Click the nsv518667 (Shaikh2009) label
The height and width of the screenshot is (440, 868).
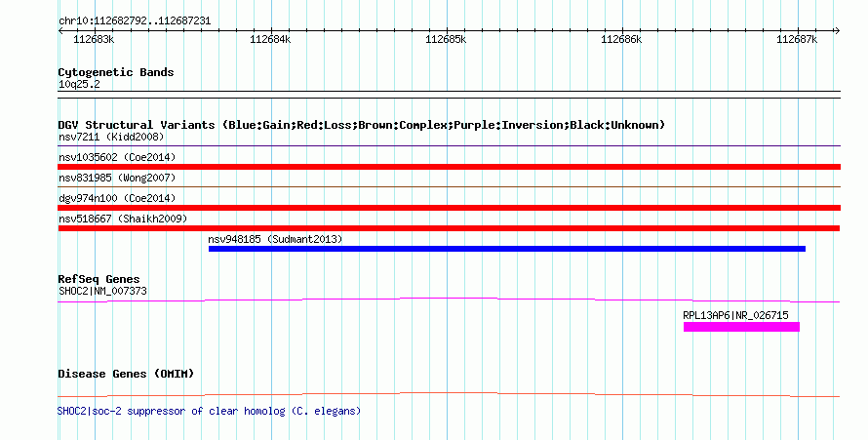pyautogui.click(x=123, y=219)
